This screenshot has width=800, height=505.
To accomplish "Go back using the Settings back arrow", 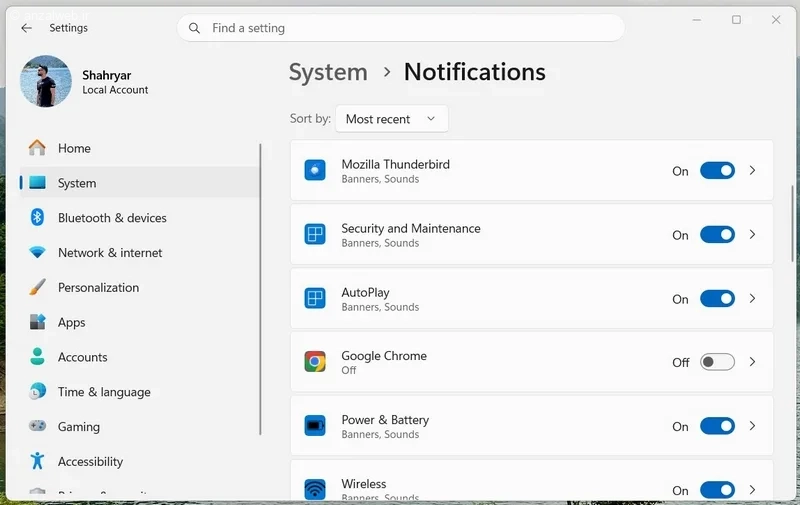I will point(27,28).
